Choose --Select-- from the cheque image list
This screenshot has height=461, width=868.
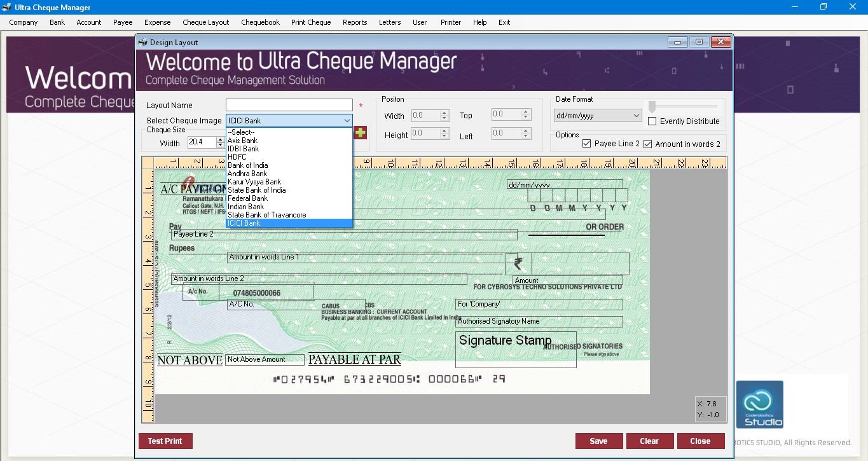coord(289,132)
